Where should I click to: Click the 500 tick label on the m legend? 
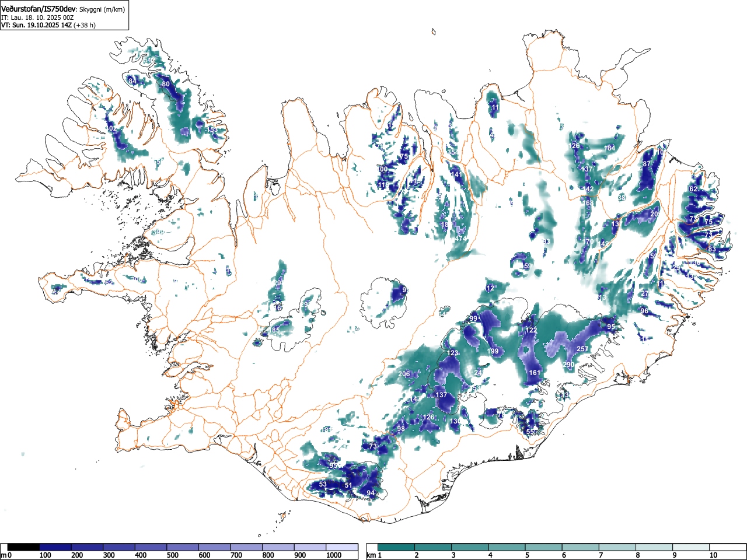point(172,555)
